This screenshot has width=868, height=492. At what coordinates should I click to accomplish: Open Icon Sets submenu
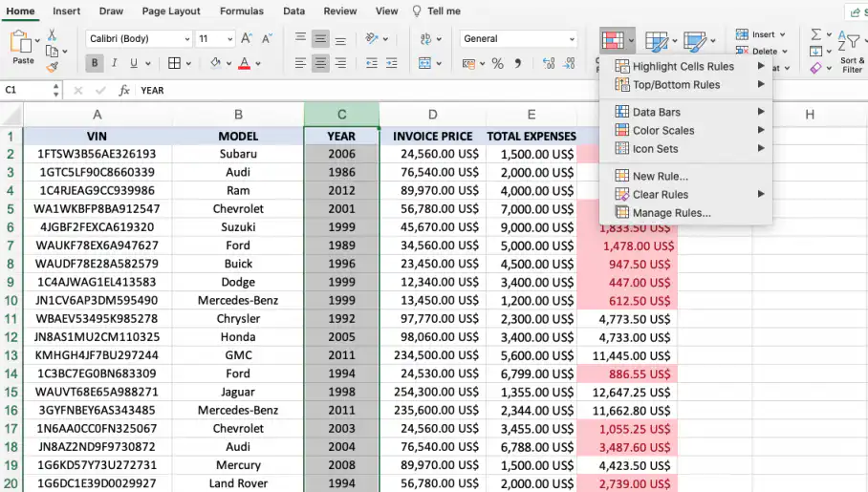pyautogui.click(x=685, y=148)
